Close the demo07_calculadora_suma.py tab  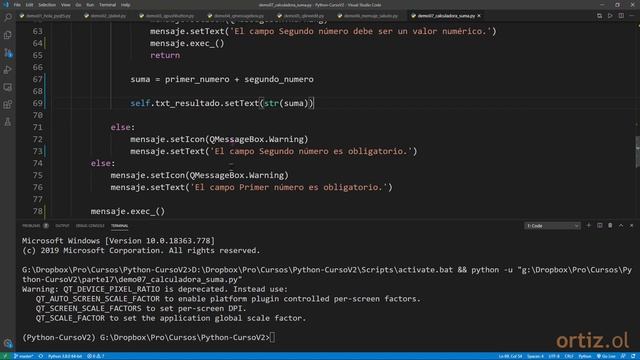pos(479,16)
